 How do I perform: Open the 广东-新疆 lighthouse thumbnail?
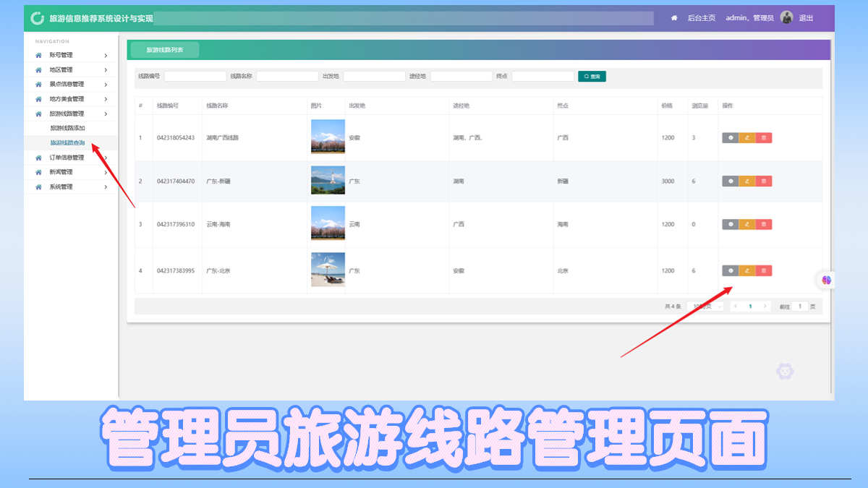click(x=328, y=181)
